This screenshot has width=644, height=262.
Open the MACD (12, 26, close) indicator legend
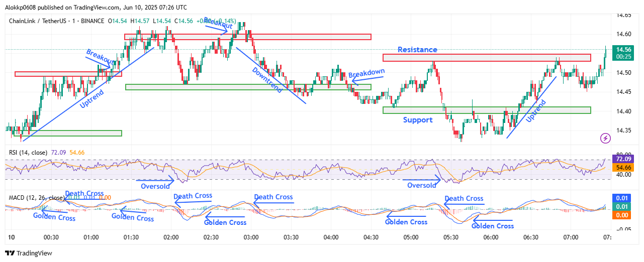coord(36,197)
